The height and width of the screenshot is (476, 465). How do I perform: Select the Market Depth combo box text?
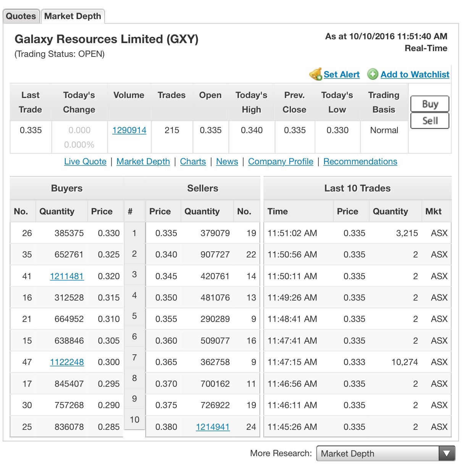tap(347, 453)
